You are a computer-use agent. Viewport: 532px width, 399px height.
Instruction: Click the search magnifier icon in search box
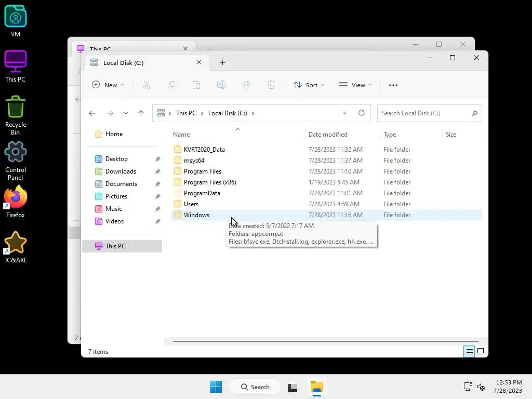474,113
